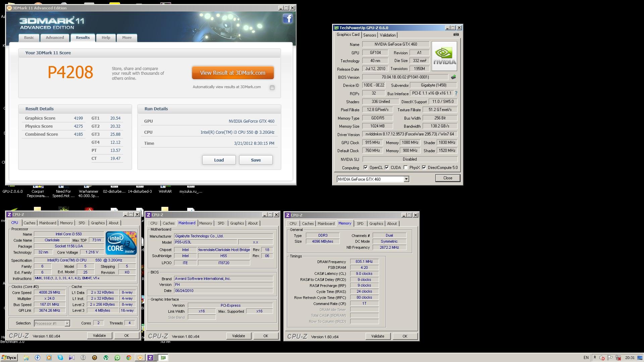Open SPD tab in CPU-Z Mainboard window

[221, 223]
